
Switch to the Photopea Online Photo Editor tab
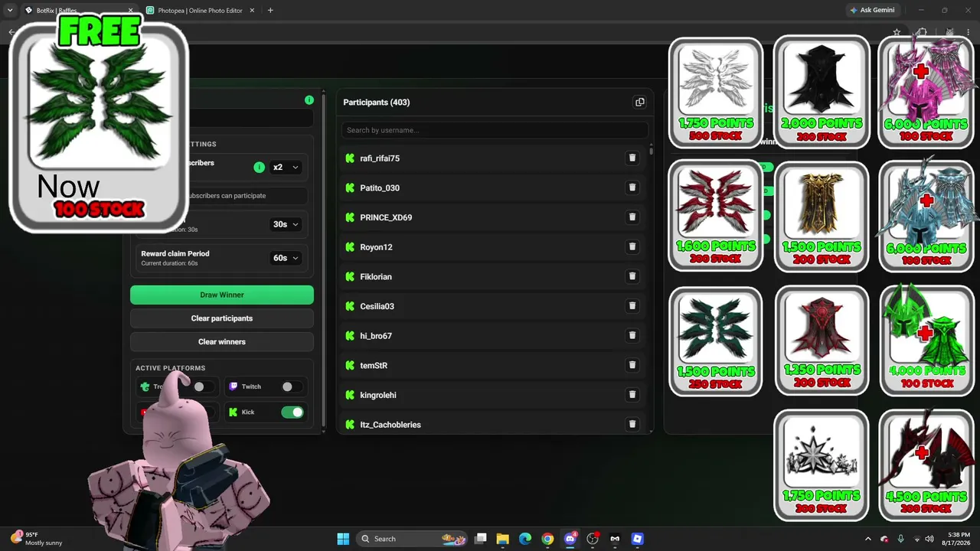pyautogui.click(x=201, y=10)
